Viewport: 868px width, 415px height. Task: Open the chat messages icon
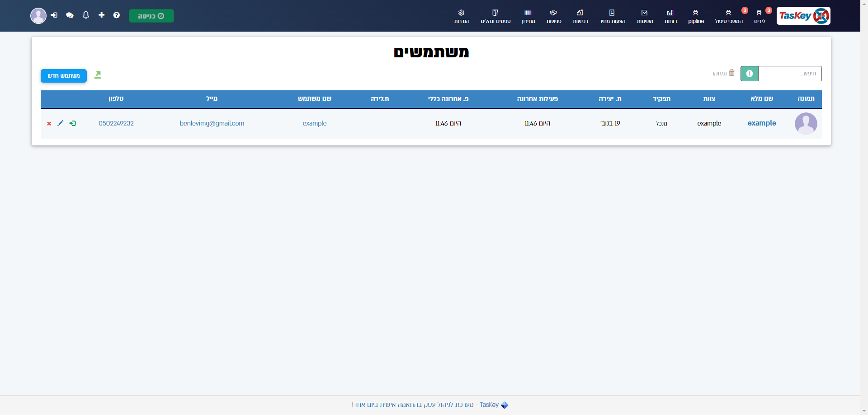70,15
